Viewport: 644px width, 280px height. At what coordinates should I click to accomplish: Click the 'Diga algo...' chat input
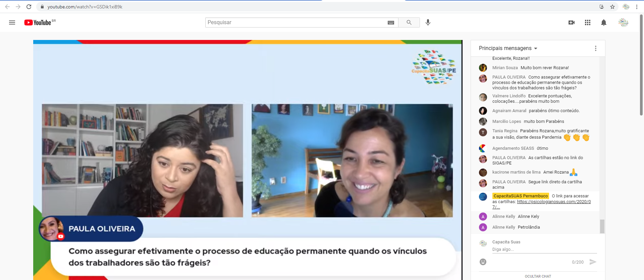(x=543, y=249)
